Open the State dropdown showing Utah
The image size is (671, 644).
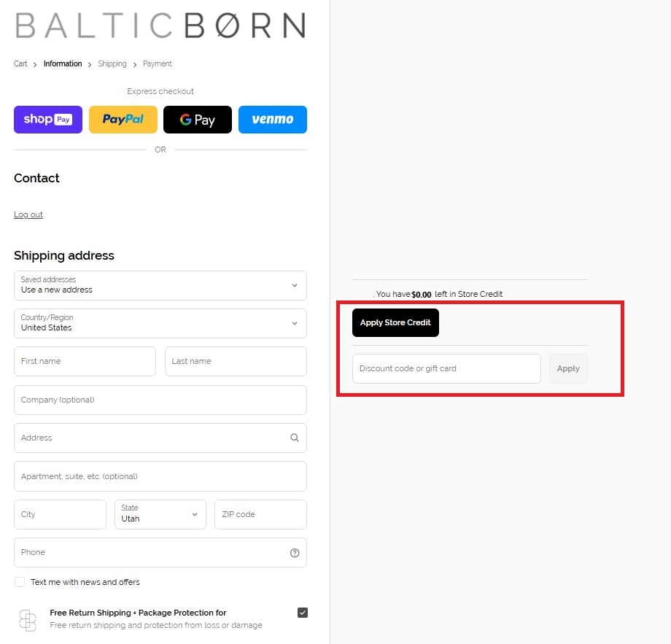(160, 514)
